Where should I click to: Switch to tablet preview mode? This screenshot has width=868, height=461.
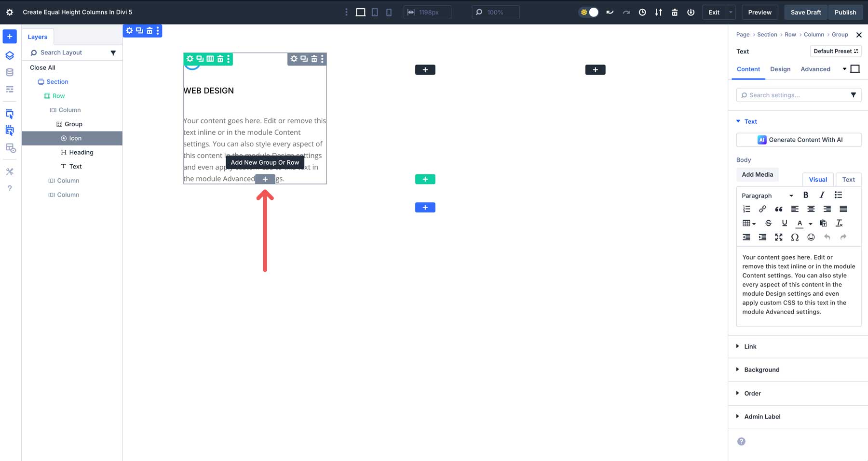(375, 12)
